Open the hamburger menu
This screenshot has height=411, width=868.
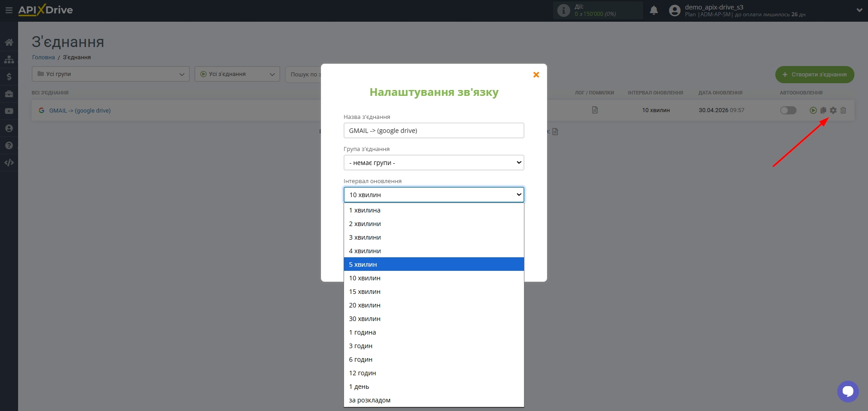point(9,10)
